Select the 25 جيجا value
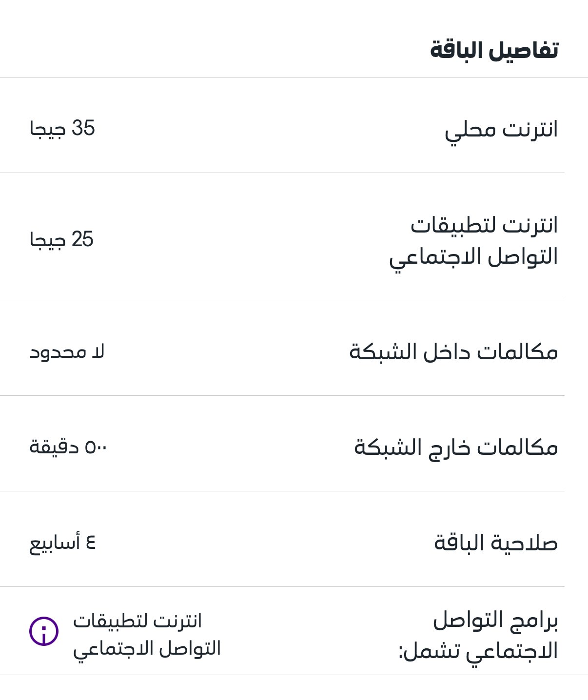The image size is (588, 700). (x=61, y=240)
